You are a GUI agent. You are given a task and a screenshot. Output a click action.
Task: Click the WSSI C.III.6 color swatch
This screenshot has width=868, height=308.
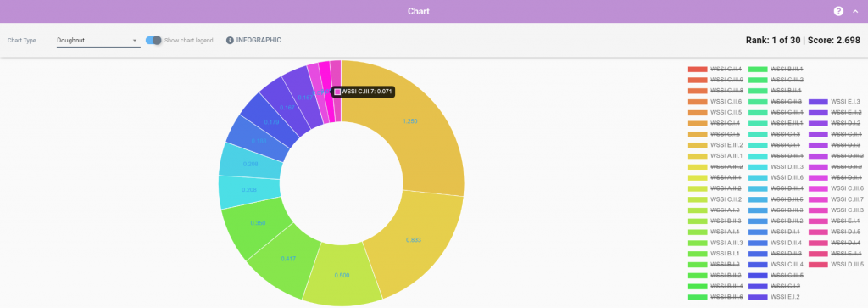tap(818, 188)
